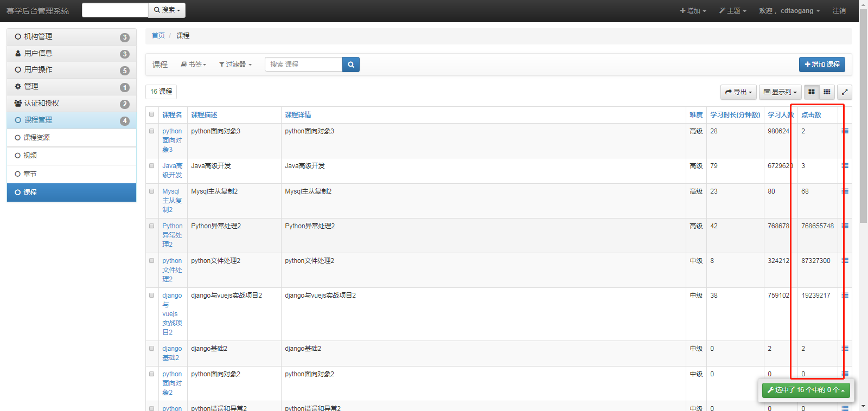Sort by 课程详情 column header
Viewport: 868px width, 411px height.
tap(298, 115)
